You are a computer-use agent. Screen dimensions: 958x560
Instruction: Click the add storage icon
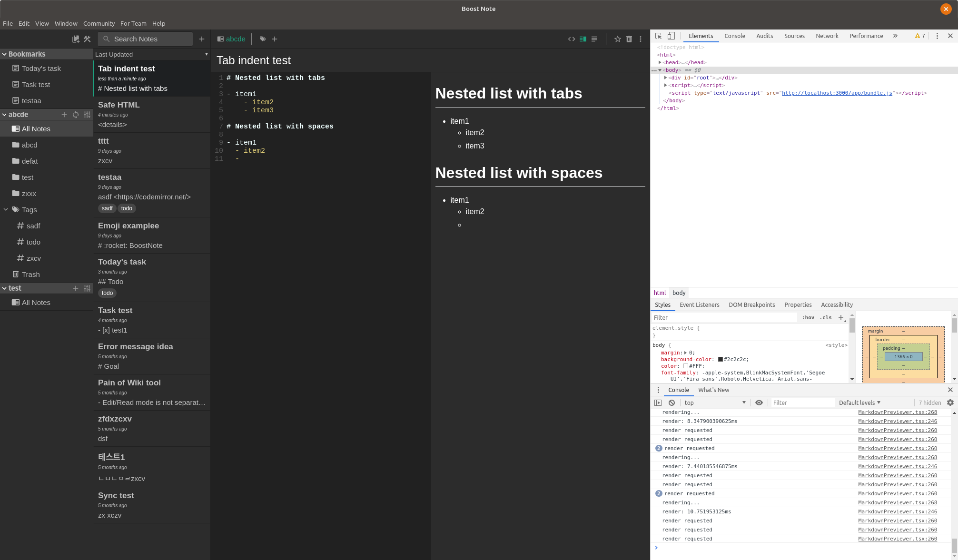[x=76, y=39]
